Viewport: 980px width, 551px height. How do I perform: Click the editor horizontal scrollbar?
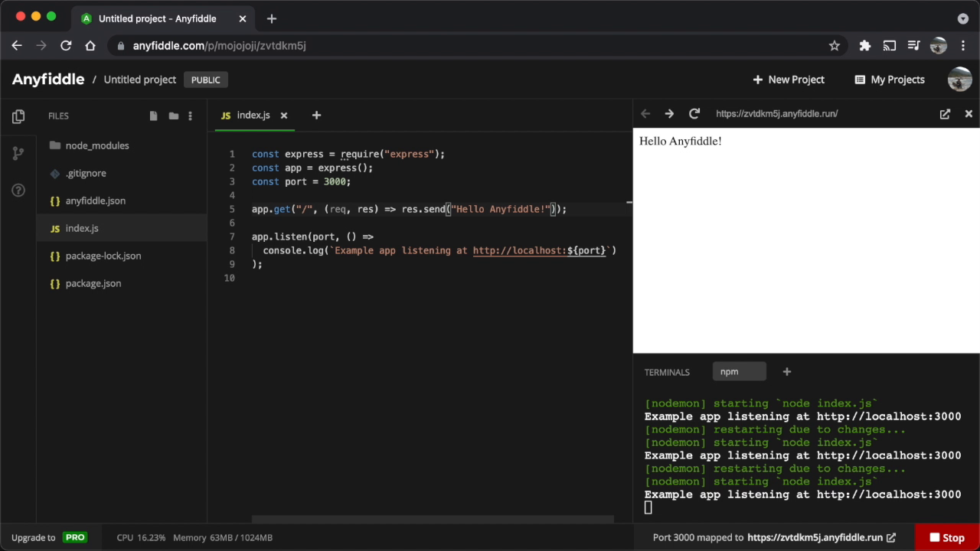(433, 519)
